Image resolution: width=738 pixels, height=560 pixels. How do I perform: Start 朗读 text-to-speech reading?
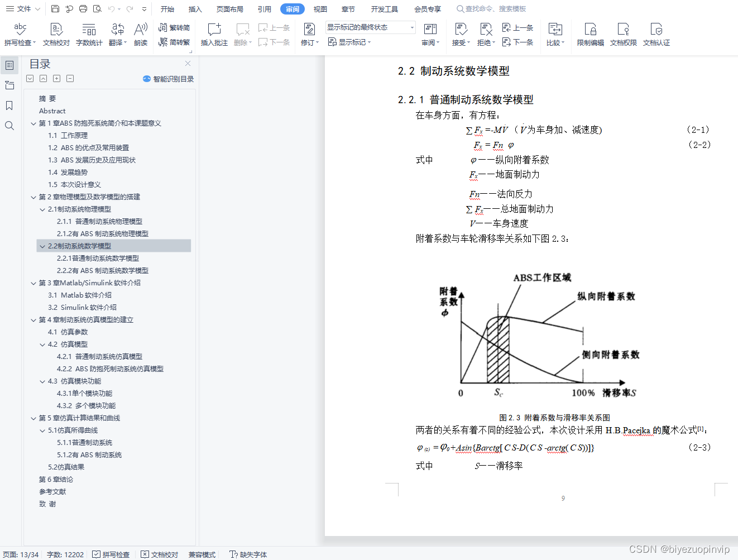click(140, 33)
